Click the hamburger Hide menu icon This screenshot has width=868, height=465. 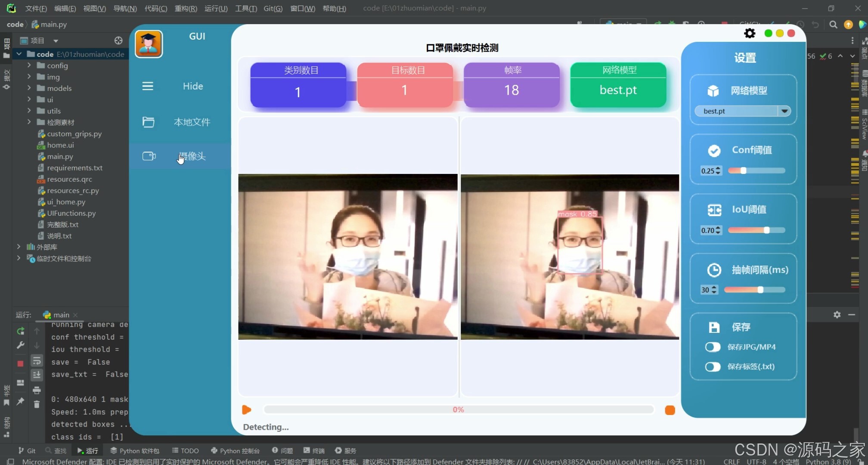[x=148, y=86]
